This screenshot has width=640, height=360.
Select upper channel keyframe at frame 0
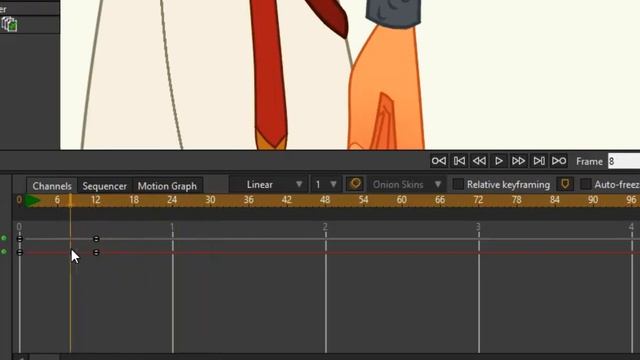point(20,239)
